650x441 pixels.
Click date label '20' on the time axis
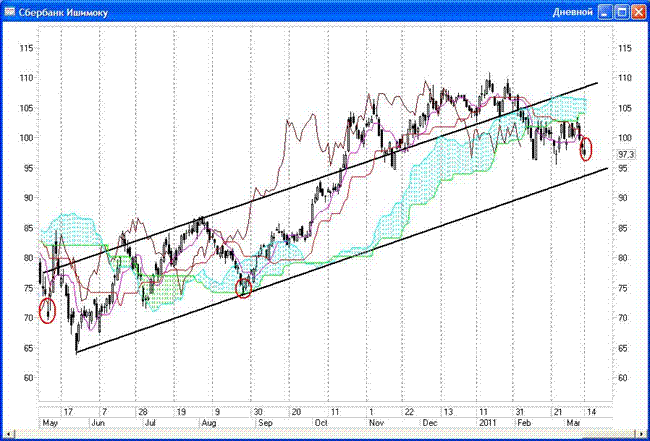(296, 412)
